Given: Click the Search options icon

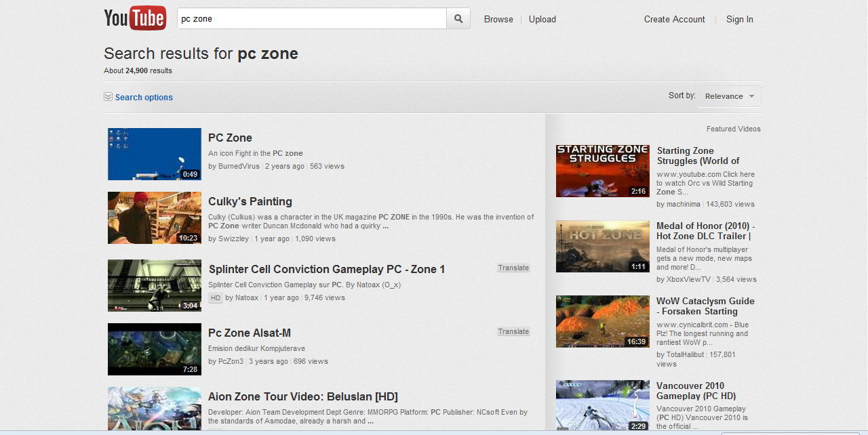Looking at the screenshot, I should (x=108, y=97).
